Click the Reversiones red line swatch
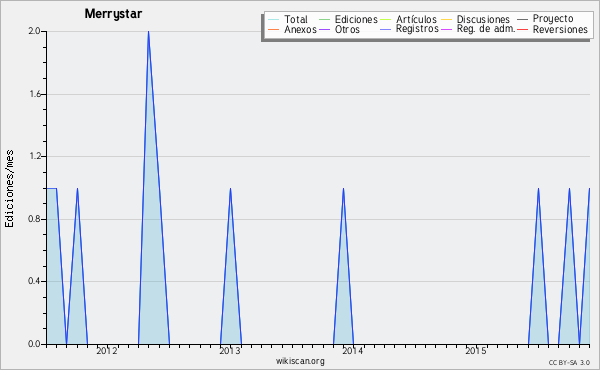 [523, 29]
